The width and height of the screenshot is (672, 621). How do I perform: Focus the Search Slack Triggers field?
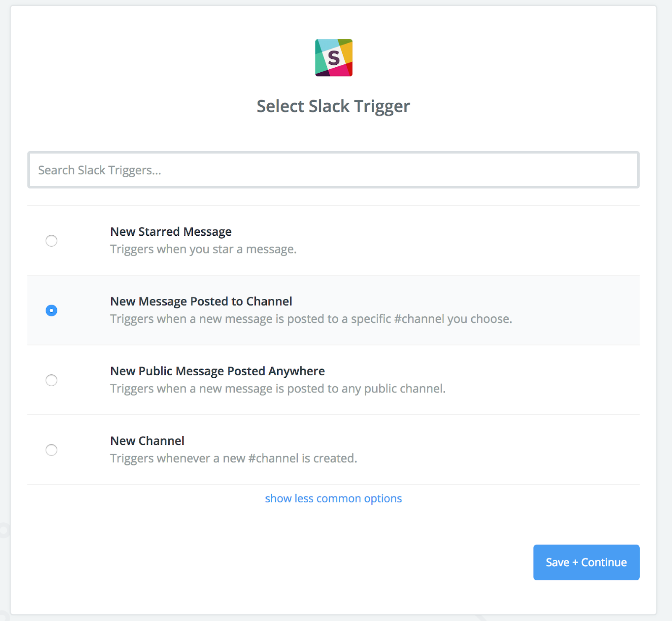(x=333, y=170)
